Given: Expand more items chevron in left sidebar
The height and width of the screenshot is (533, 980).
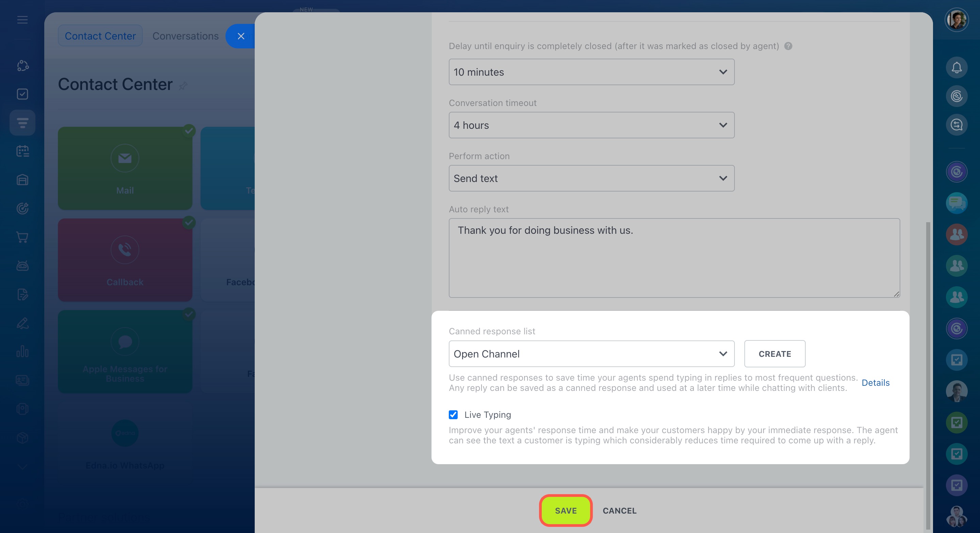Looking at the screenshot, I should tap(22, 467).
